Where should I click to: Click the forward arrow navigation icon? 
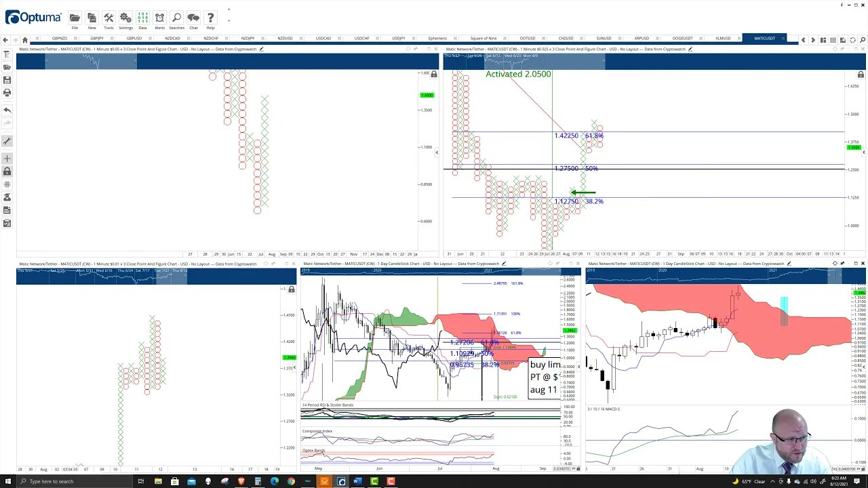16,39
